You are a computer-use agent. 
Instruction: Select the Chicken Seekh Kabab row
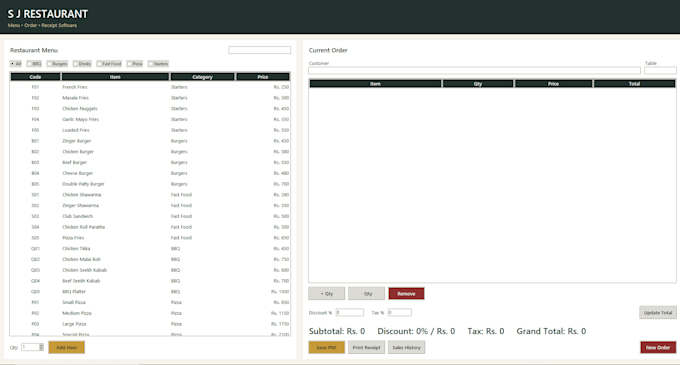(150, 270)
